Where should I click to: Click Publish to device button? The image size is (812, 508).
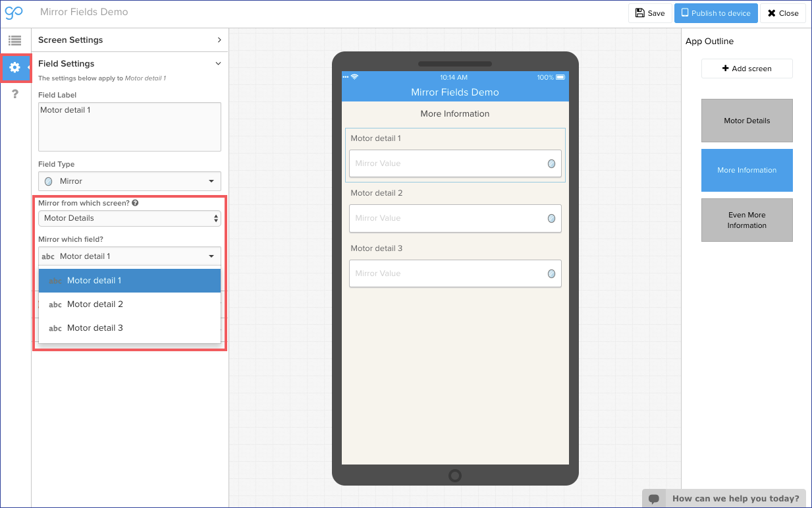click(x=716, y=13)
